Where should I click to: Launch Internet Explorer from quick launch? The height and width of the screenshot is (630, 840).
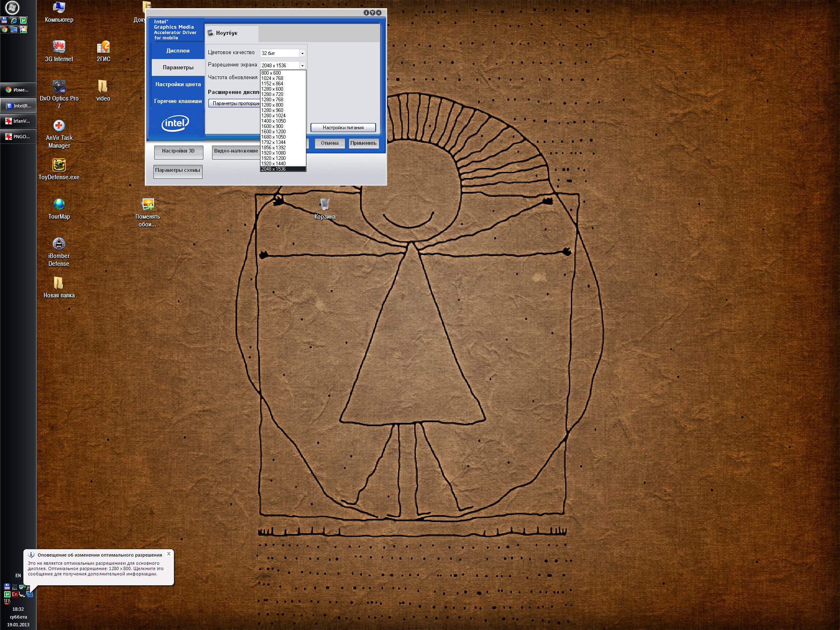click(14, 20)
